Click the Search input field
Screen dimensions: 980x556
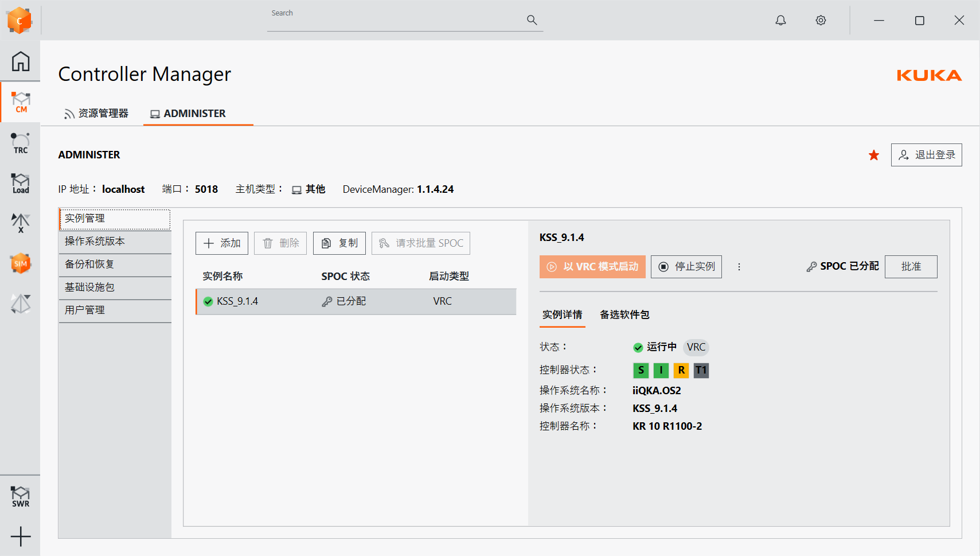[x=396, y=21]
